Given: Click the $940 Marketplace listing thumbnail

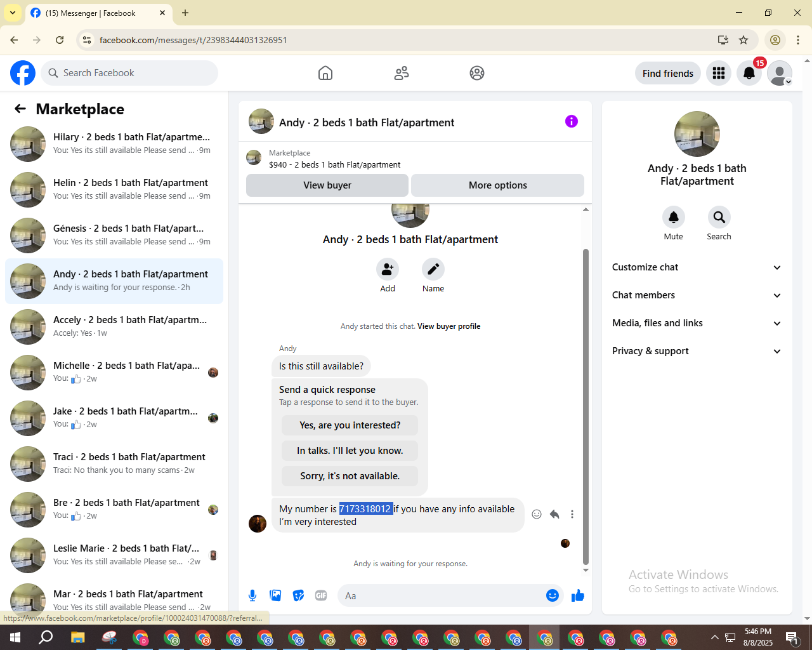Looking at the screenshot, I should pyautogui.click(x=254, y=158).
